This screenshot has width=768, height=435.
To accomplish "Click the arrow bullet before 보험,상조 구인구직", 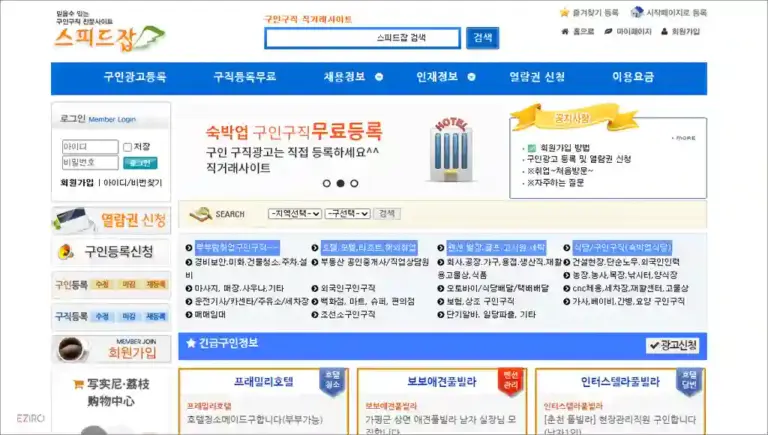I will tap(441, 302).
